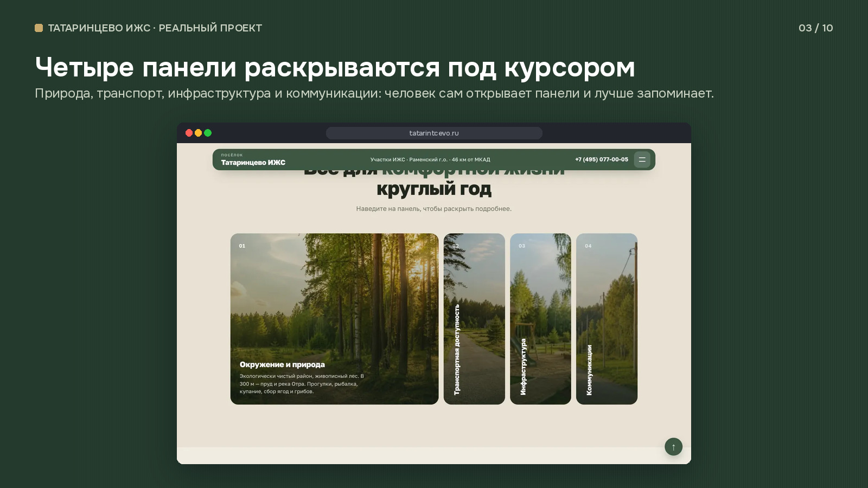Image resolution: width=868 pixels, height=488 pixels.
Task: Expand the Коммуникации panel
Action: coord(607,319)
